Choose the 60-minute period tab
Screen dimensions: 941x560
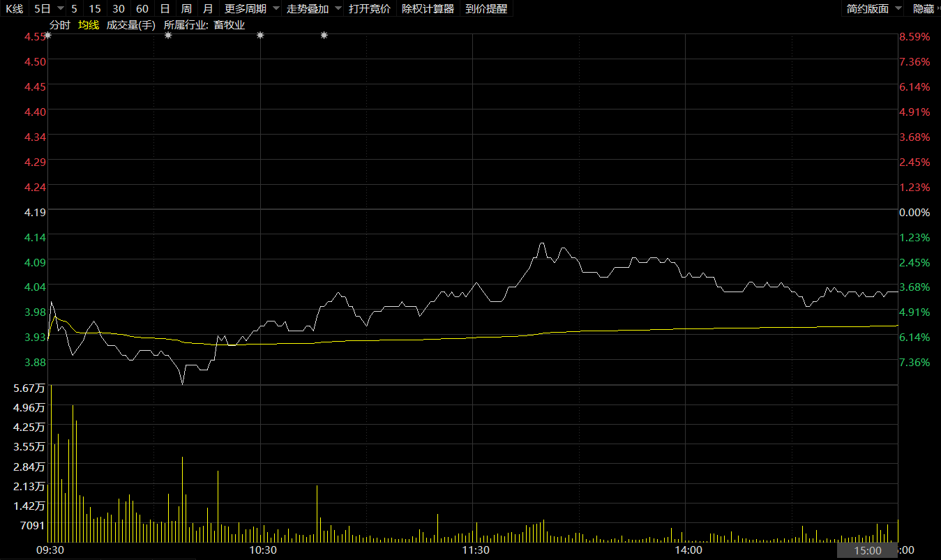(x=142, y=8)
